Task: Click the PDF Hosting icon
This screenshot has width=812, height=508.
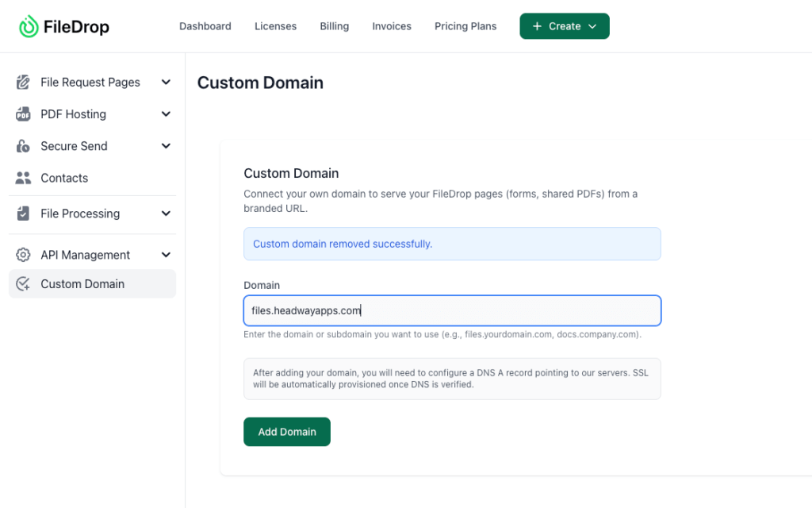Action: pyautogui.click(x=21, y=114)
